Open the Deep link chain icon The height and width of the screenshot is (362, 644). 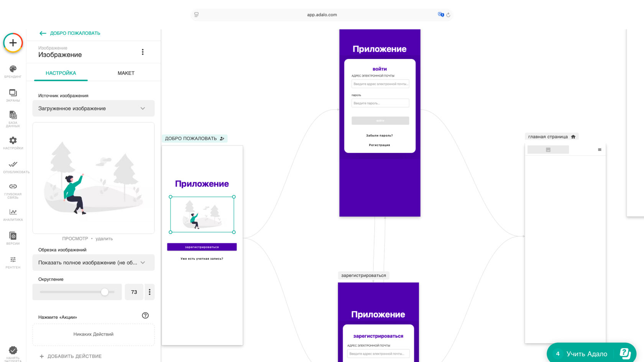click(13, 186)
